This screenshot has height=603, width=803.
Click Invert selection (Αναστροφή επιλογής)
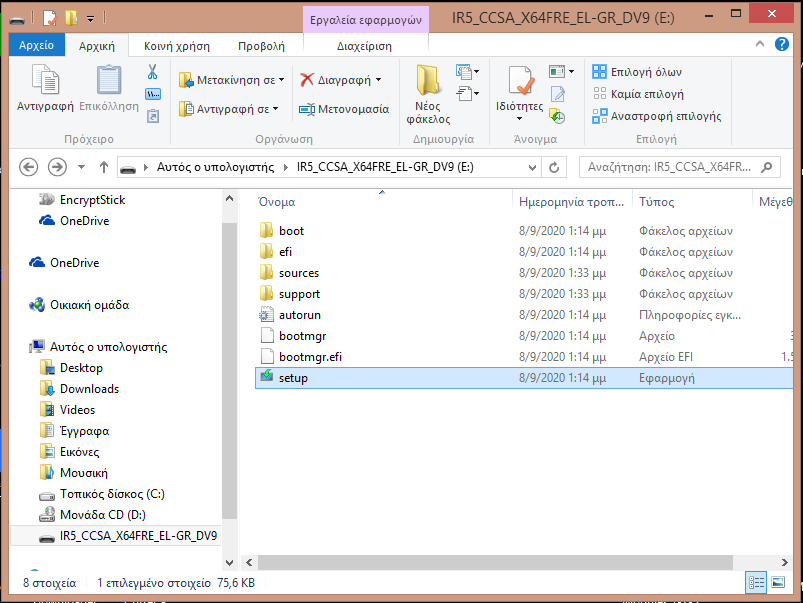(657, 116)
